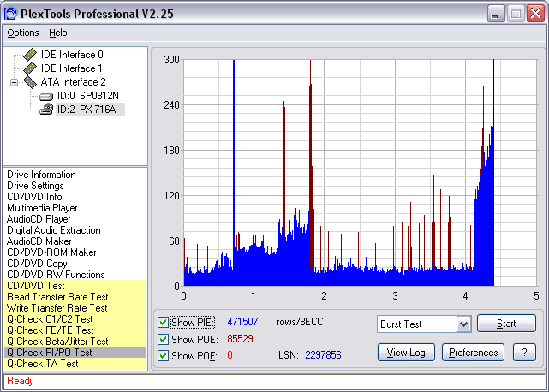Select Q-Check Beta/Jitter Test

point(75,342)
